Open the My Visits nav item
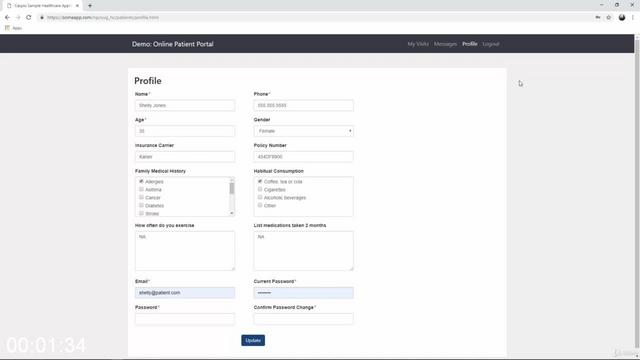 418,44
